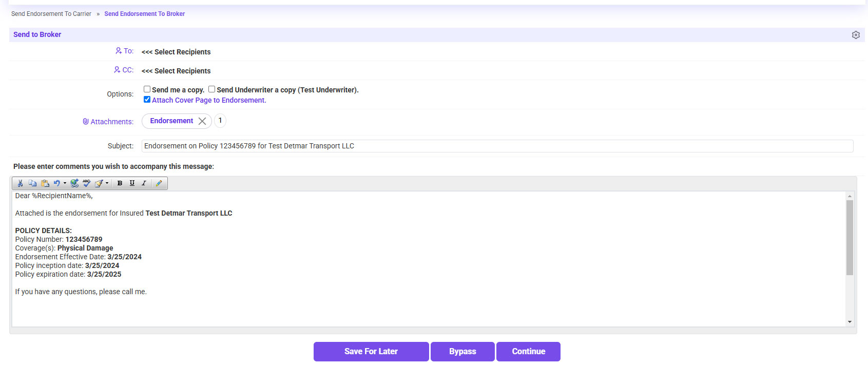Screen dimensions: 868x365
Task: Click the highlighter pencil icon
Action: click(159, 183)
